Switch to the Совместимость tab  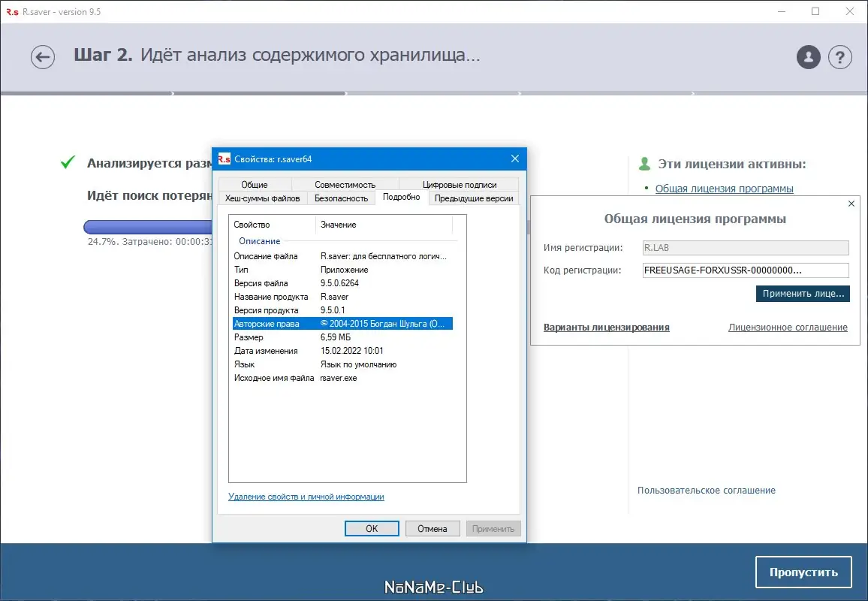(x=345, y=185)
